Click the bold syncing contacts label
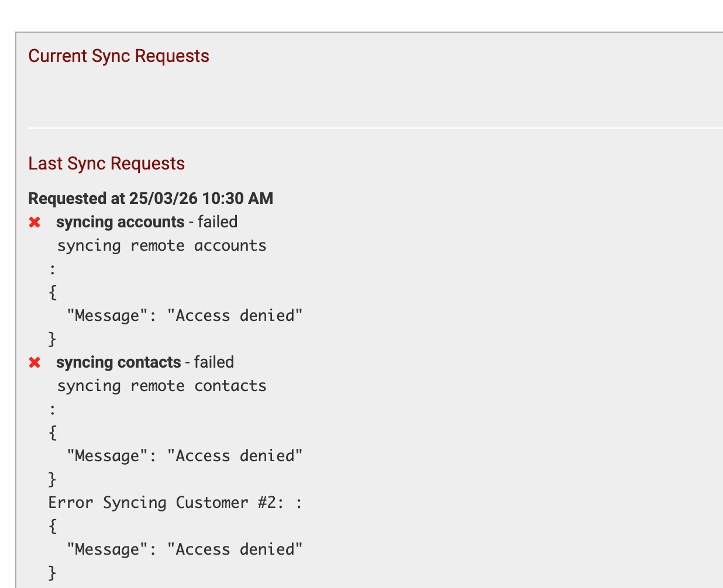The width and height of the screenshot is (723, 588). click(x=118, y=362)
